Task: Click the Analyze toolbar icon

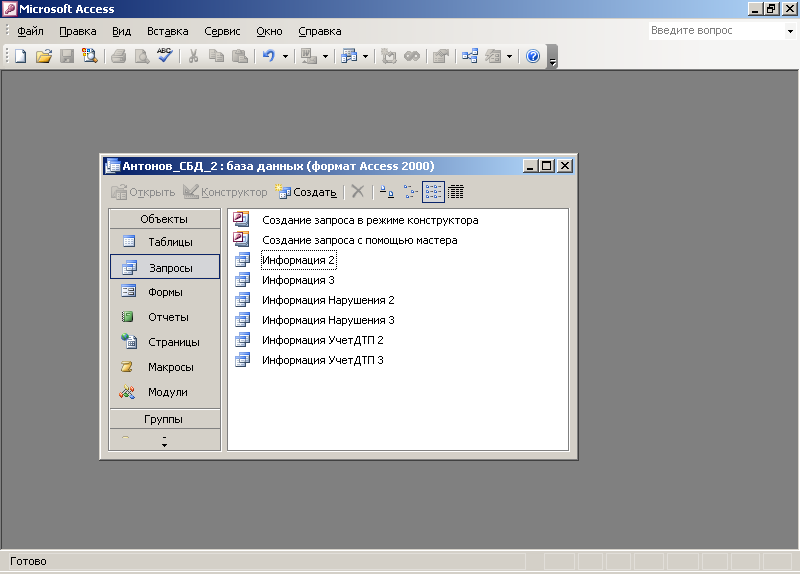Action: pos(349,56)
